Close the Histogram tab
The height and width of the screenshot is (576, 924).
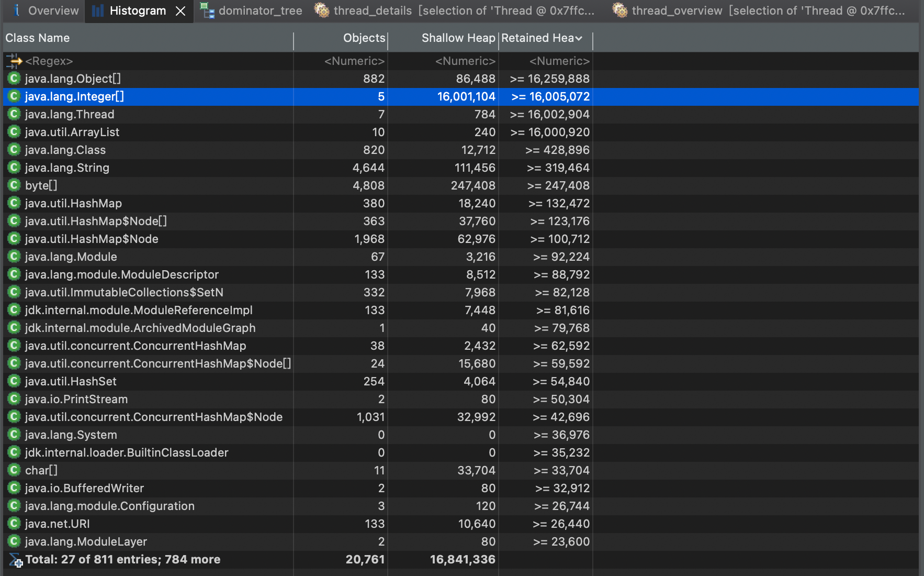181,11
